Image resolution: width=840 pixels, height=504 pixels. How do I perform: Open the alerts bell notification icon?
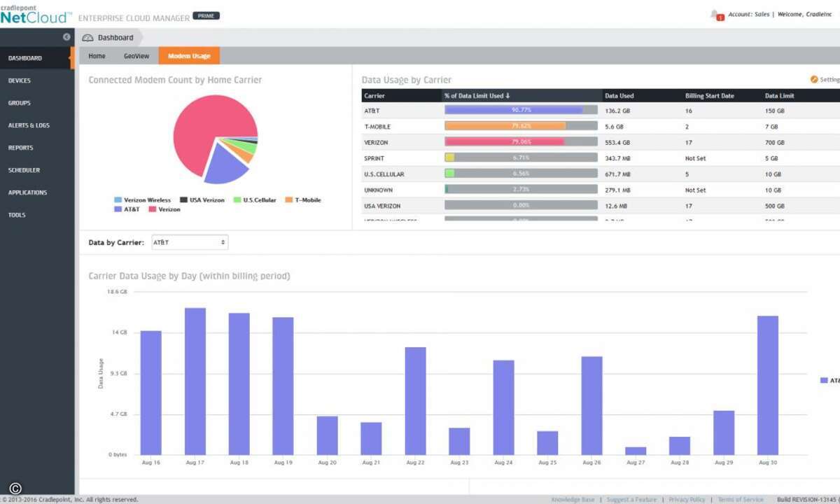(x=716, y=15)
